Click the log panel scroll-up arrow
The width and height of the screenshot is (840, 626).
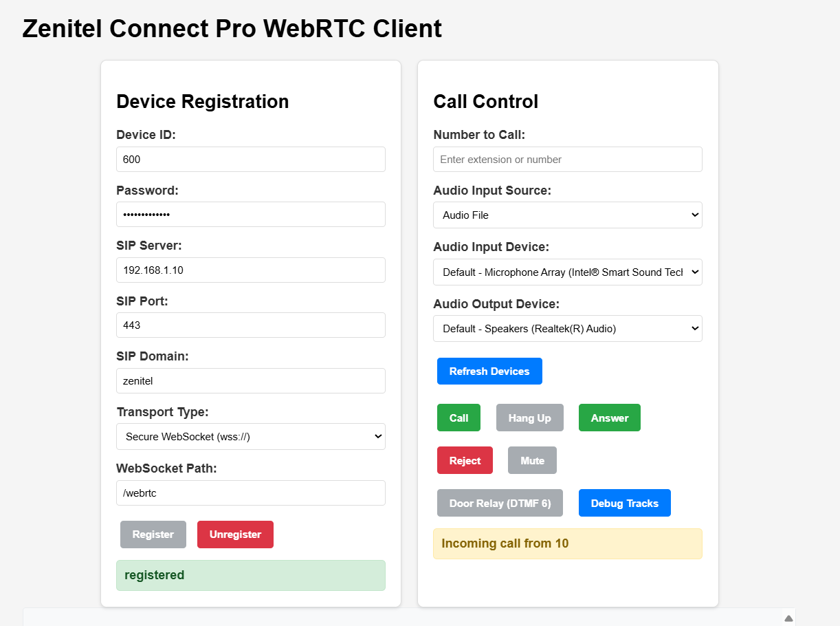[x=788, y=618]
